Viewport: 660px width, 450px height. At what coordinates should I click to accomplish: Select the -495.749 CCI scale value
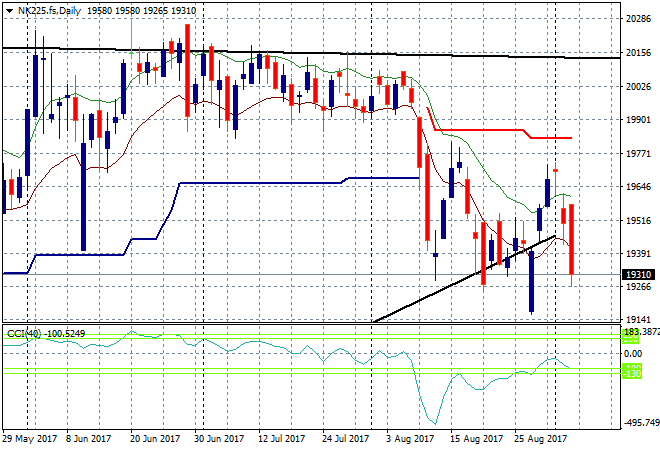[x=641, y=422]
